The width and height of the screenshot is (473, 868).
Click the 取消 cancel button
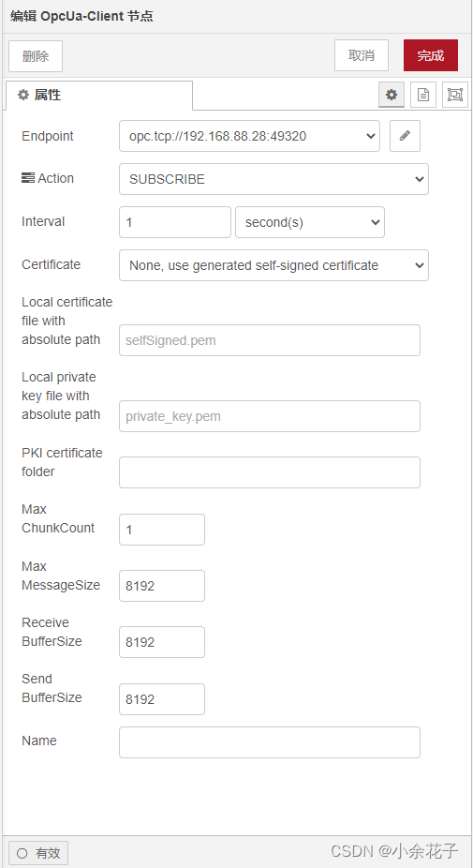pos(362,55)
